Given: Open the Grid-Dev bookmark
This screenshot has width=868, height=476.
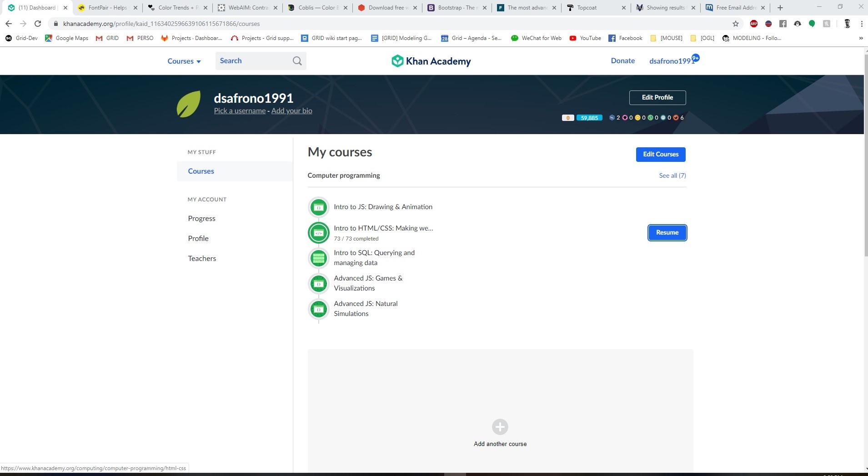Looking at the screenshot, I should click(21, 38).
